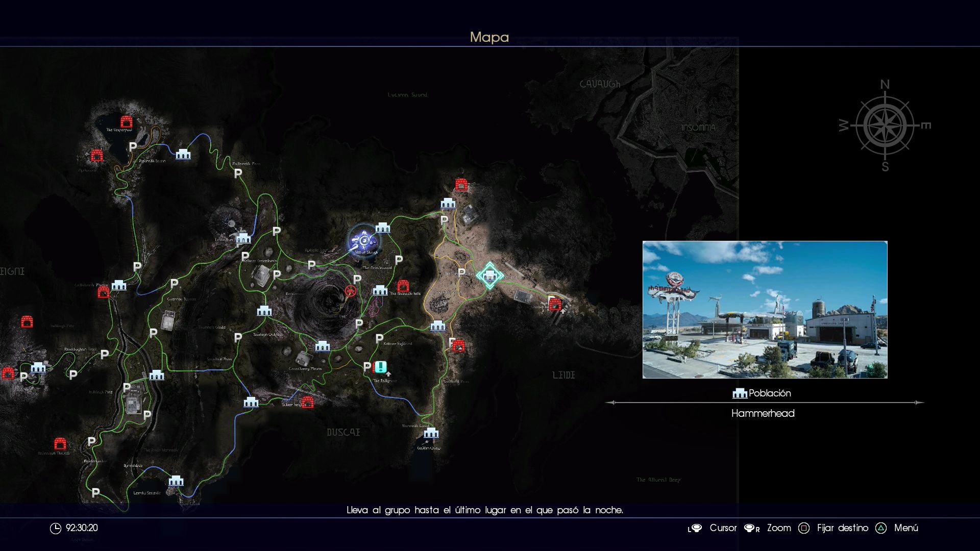Click the red circular marker at the crater
980x551 pixels.
(x=350, y=291)
